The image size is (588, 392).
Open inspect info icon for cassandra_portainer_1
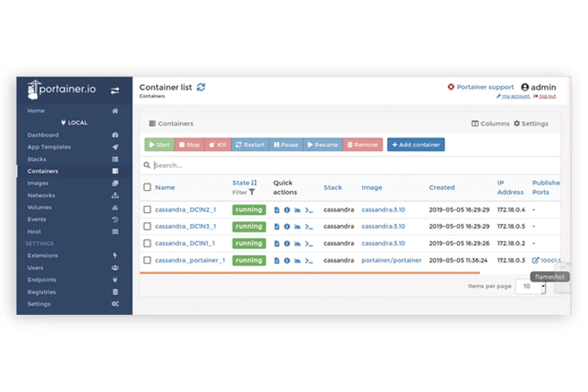coord(287,261)
